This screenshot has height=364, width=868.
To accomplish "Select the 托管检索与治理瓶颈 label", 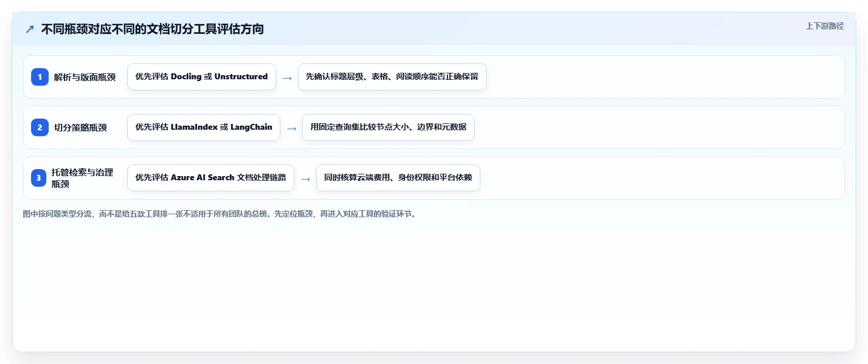I will click(x=83, y=178).
